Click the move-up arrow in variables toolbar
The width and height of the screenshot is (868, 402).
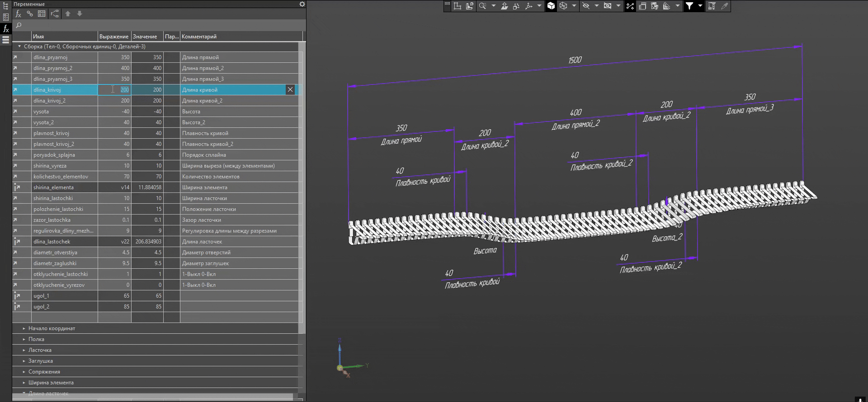pos(68,14)
